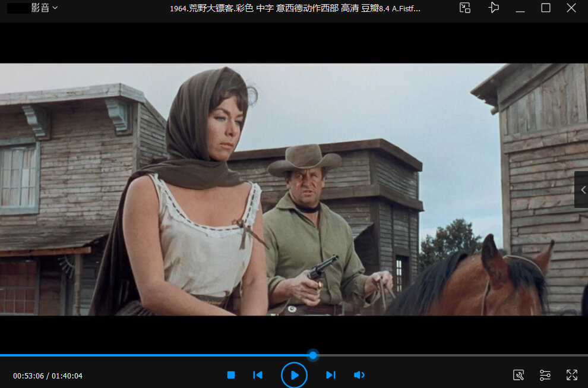Mute the volume speaker icon
The height and width of the screenshot is (388, 588).
tap(359, 375)
